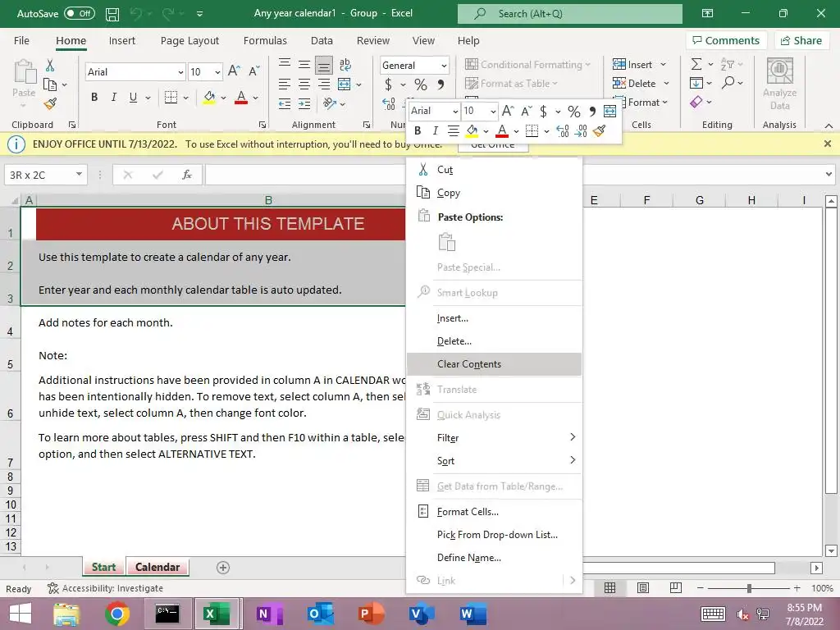Click ribbon Fill Color bucket icon
The width and height of the screenshot is (840, 630).
[209, 98]
